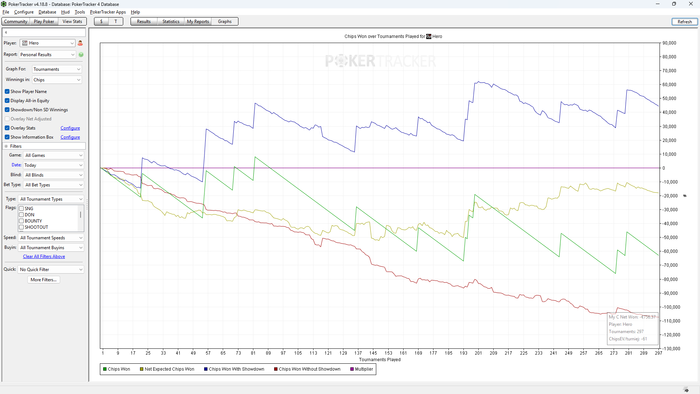The height and width of the screenshot is (394, 700).
Task: Click the Refresh button
Action: pos(684,21)
